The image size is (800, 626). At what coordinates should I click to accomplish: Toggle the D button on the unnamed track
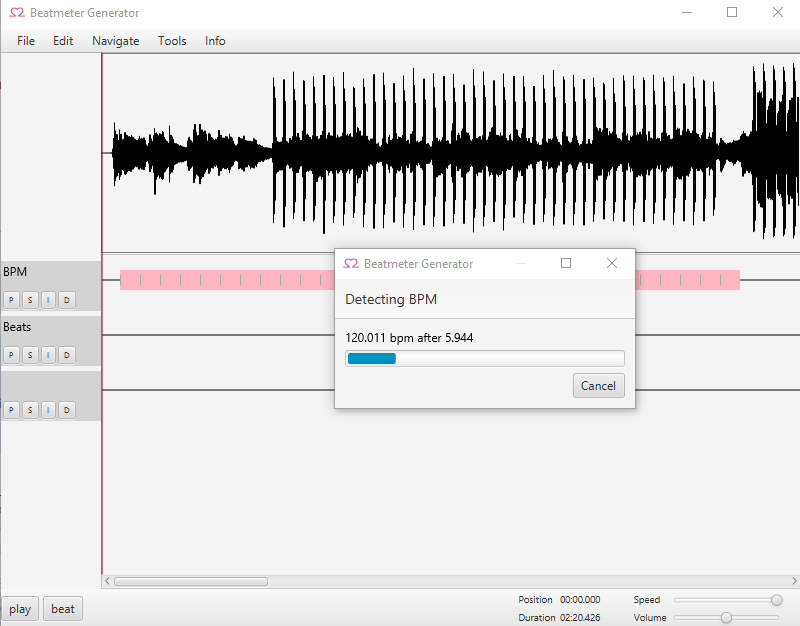pos(67,410)
